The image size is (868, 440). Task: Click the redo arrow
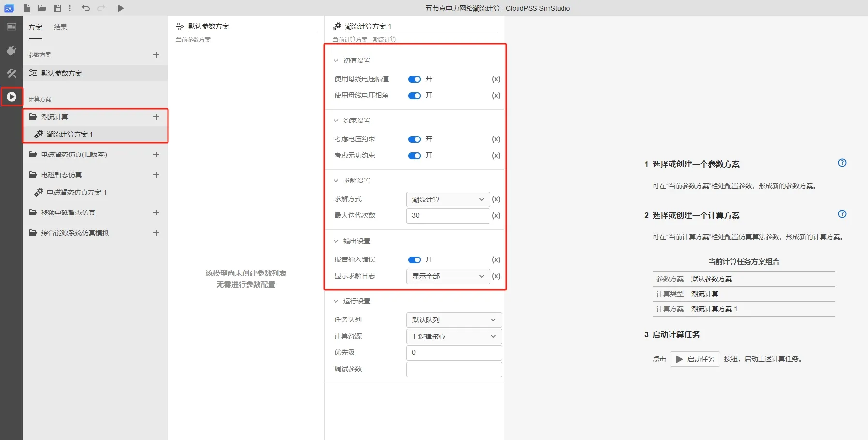click(101, 8)
